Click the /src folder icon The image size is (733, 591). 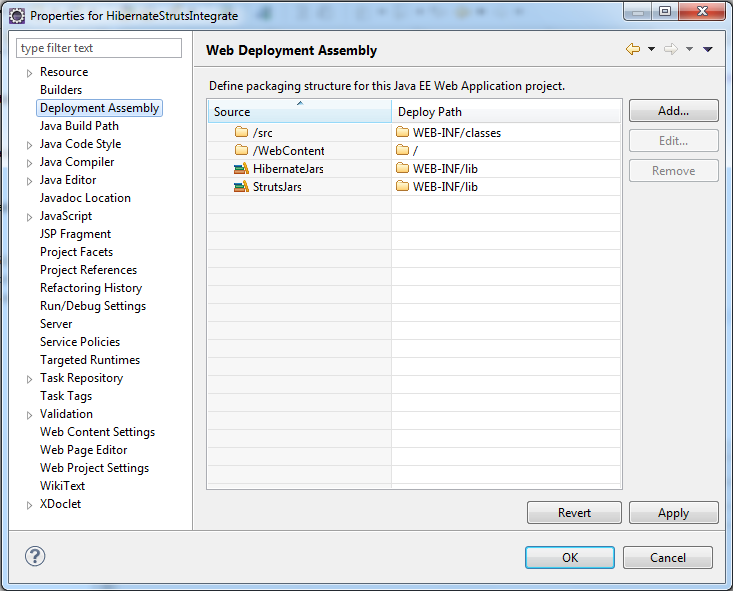(x=241, y=132)
